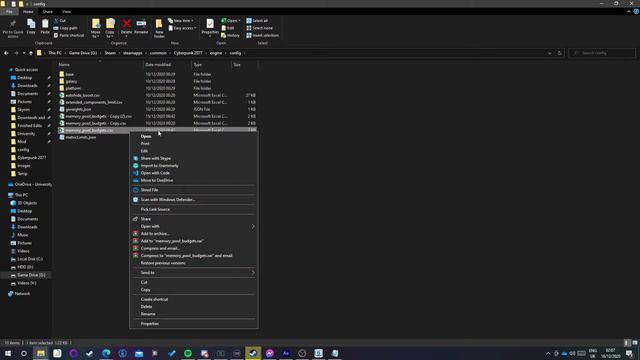The width and height of the screenshot is (640, 360).
Task: Click the red Delete X icon
Action: pos(127,24)
